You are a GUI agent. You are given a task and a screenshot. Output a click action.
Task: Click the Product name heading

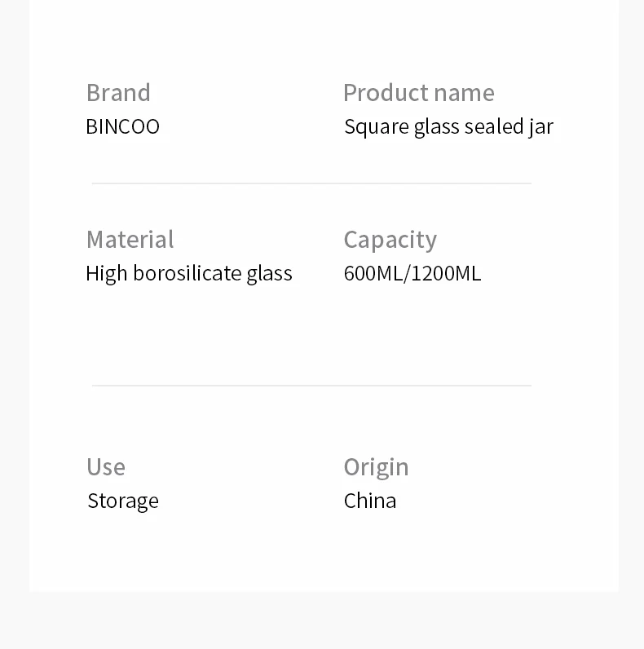(419, 92)
